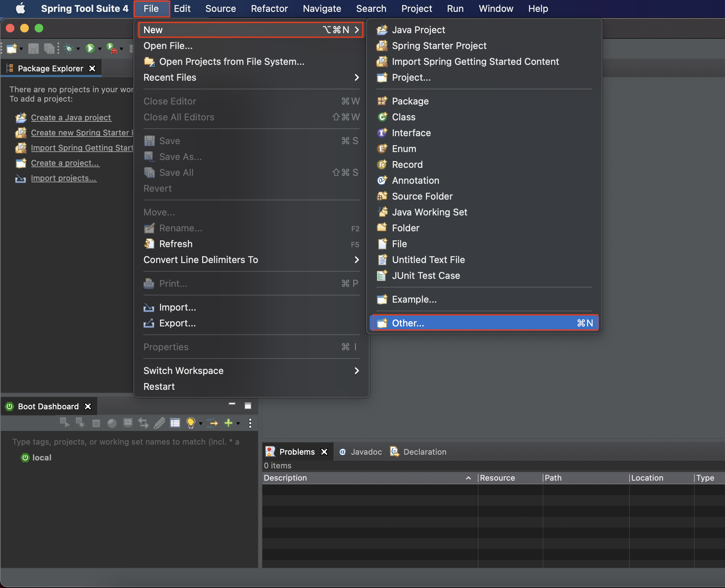
Task: Expand Convert Line Delimiters To submenu
Action: pos(251,260)
